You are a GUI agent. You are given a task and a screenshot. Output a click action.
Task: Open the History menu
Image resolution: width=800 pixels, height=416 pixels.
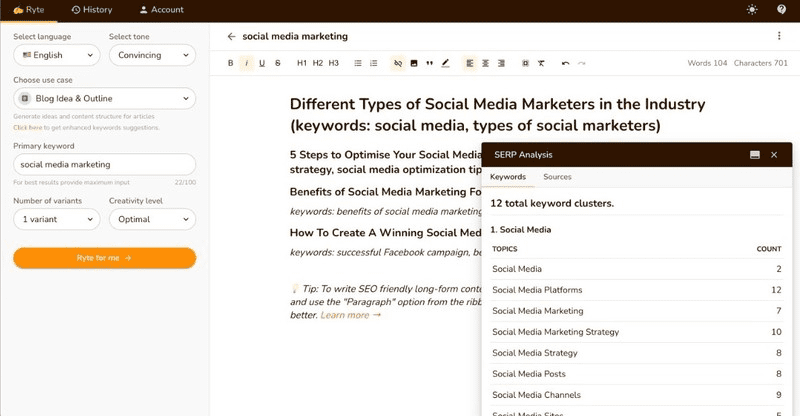92,10
